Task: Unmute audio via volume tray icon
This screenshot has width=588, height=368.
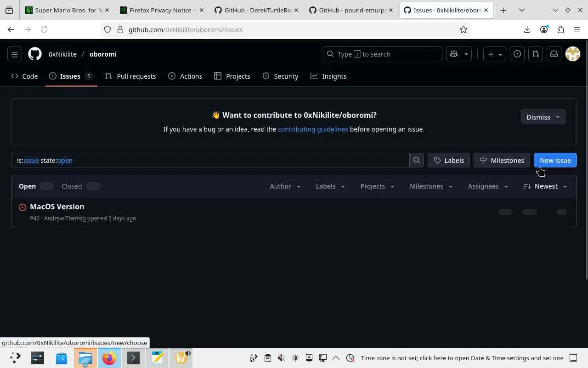Action: coord(282,358)
